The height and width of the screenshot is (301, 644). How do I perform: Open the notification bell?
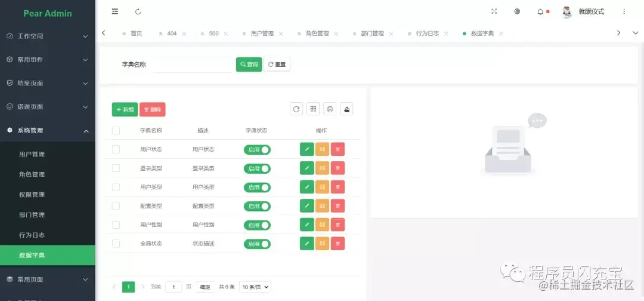coord(540,12)
